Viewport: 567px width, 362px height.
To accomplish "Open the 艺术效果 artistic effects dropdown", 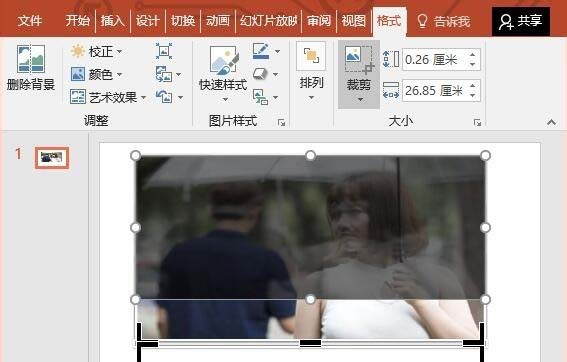I will coord(108,97).
